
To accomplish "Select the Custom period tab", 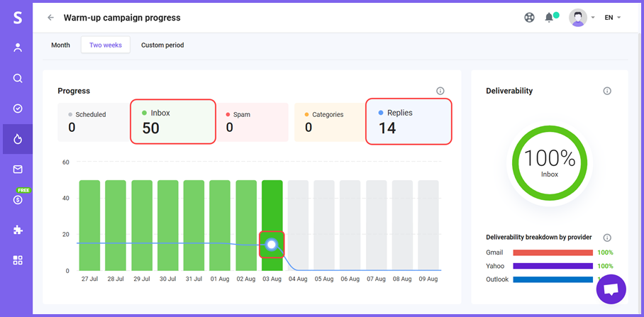I will coord(162,45).
